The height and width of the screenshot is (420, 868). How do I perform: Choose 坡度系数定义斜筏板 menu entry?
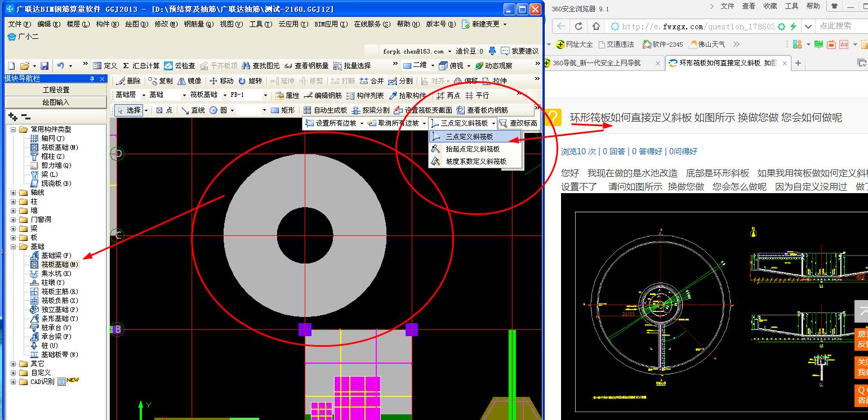[x=475, y=162]
